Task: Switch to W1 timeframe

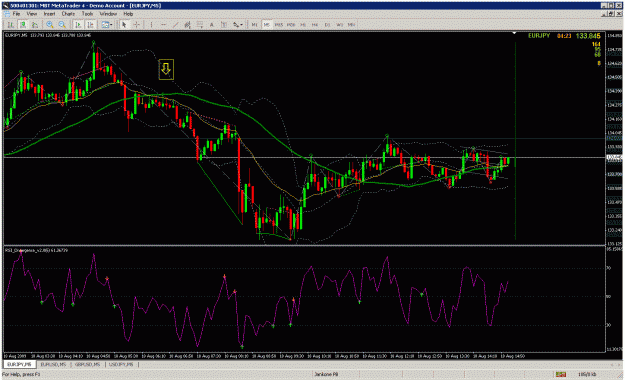Action: 339,25
